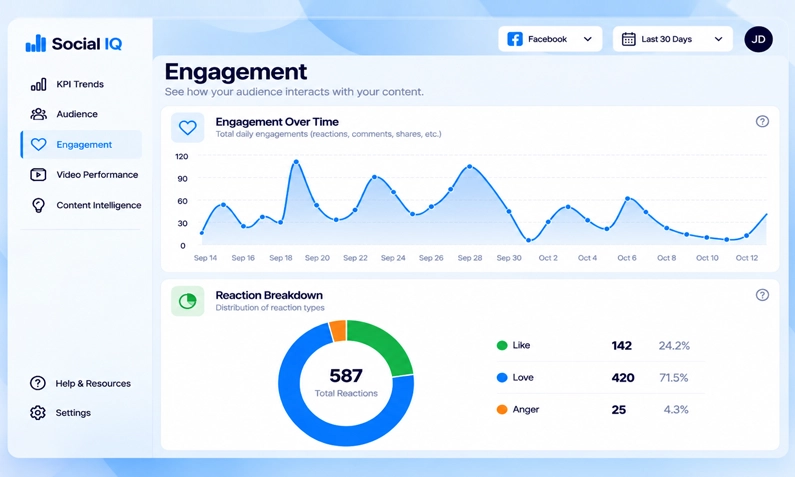Go to KPI Trends page

click(x=81, y=84)
